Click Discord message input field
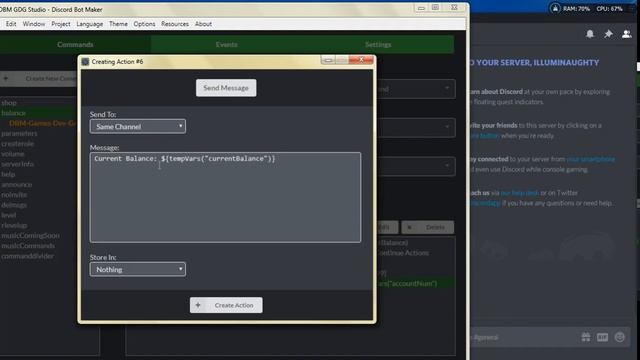Screen dimensions: 640x360 (522, 338)
